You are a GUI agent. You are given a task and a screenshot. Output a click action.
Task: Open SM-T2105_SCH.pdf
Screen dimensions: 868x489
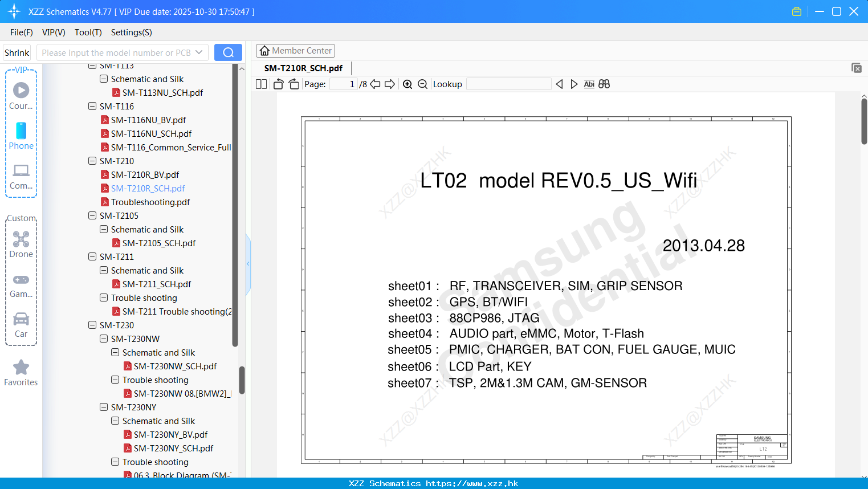pos(158,243)
